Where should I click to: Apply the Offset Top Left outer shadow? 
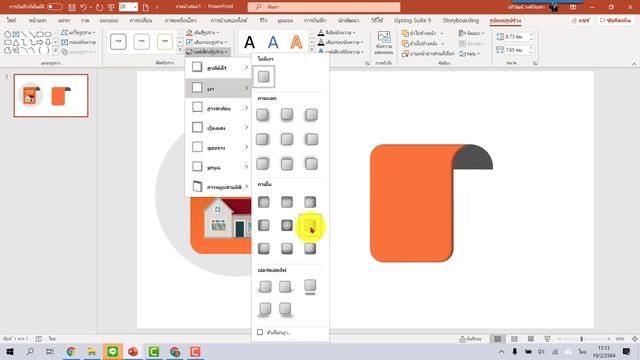click(311, 164)
